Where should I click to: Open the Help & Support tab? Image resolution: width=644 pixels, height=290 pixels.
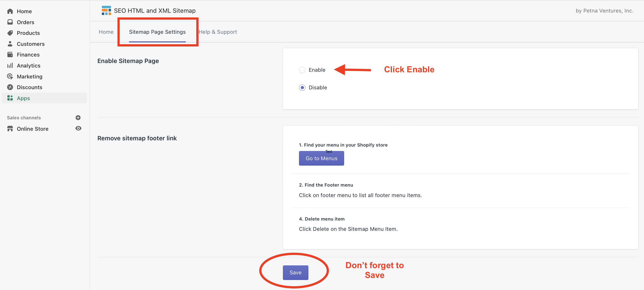point(218,32)
